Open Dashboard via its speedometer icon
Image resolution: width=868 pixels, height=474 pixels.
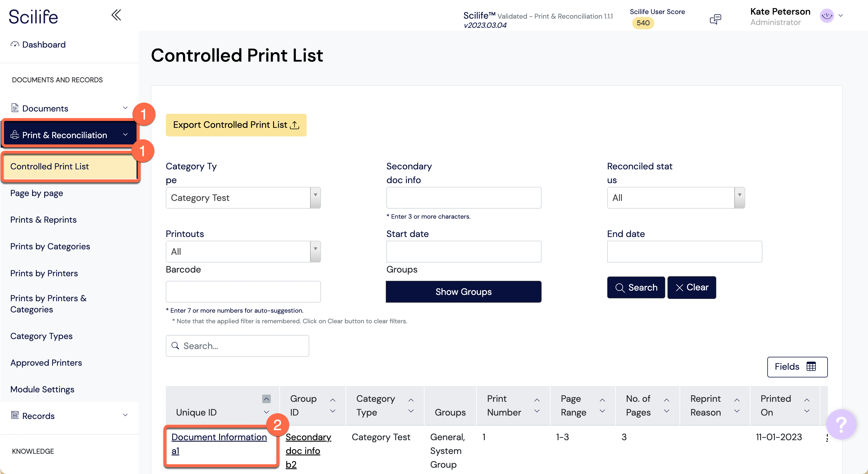click(15, 44)
